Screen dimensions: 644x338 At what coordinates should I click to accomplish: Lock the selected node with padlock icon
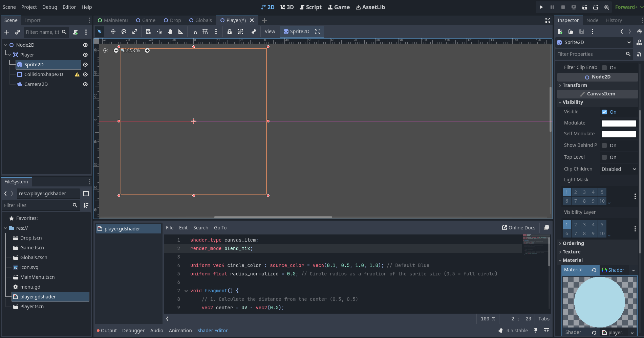[229, 31]
